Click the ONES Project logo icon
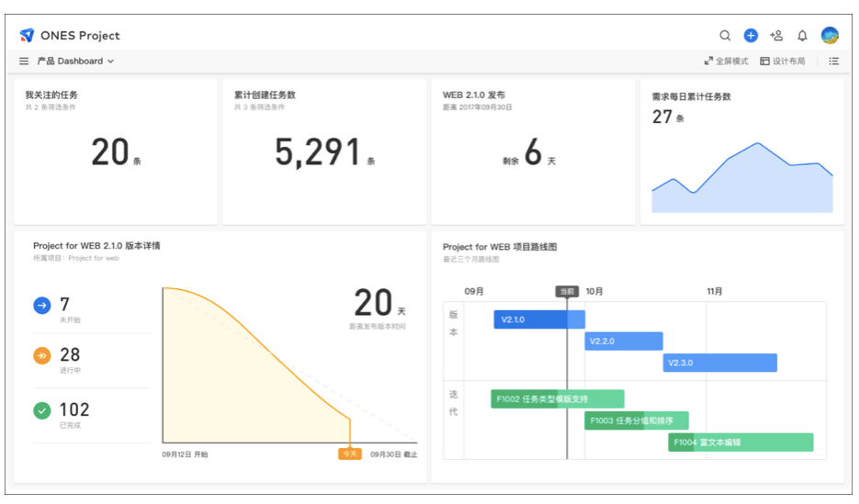 (x=27, y=36)
